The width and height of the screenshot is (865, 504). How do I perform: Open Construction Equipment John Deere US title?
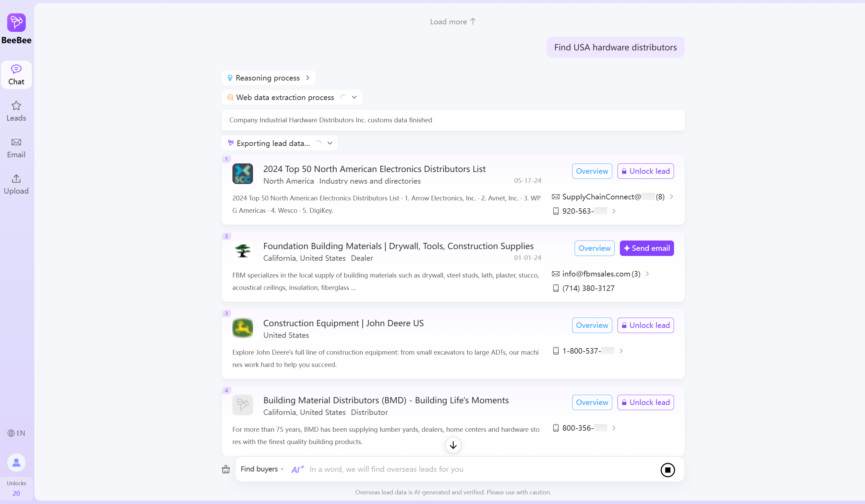click(343, 323)
